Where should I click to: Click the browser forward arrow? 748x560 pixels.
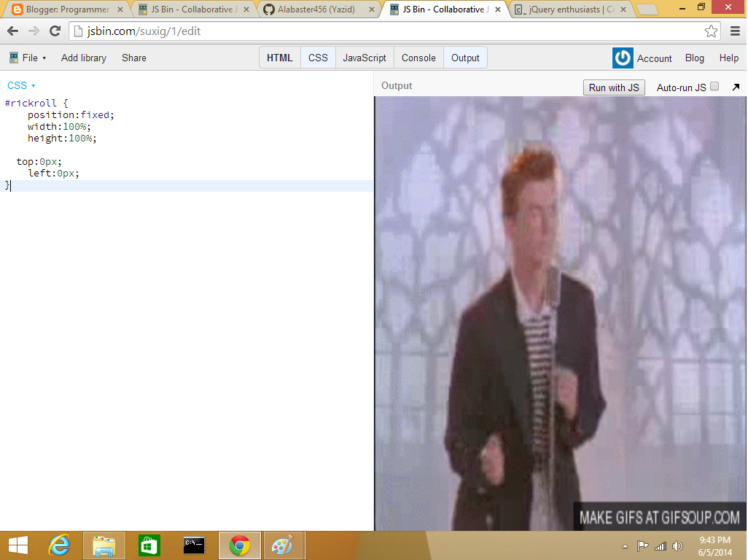34,31
